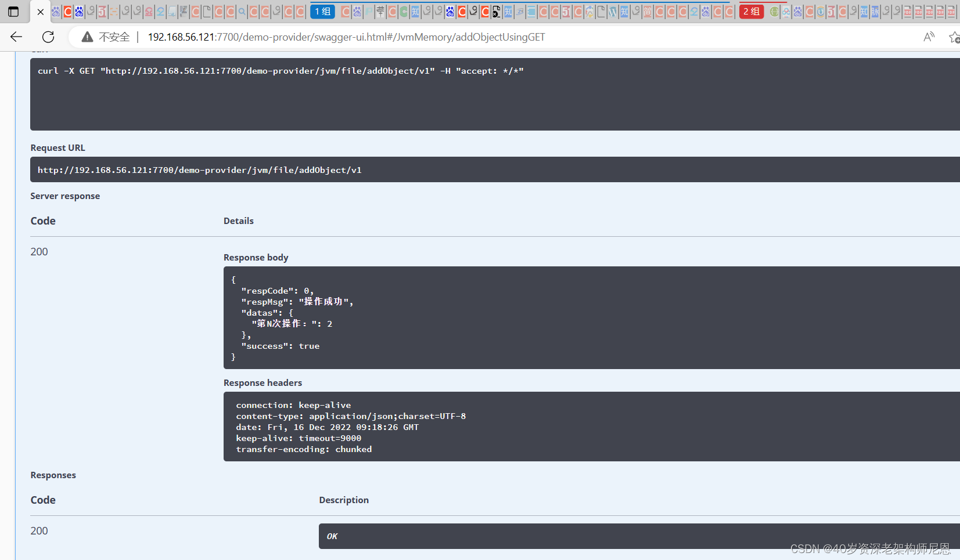
Task: Switch to the green C favicon tab
Action: 403,12
